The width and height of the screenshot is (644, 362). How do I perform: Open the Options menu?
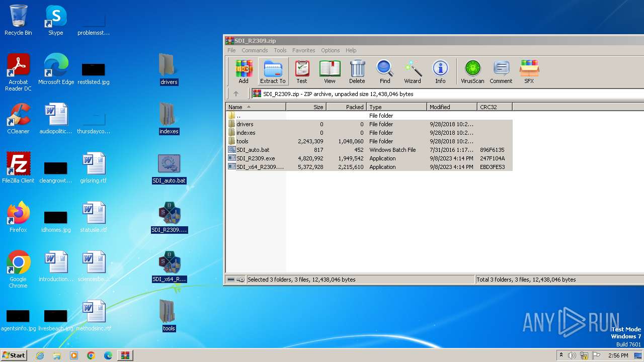pos(331,50)
